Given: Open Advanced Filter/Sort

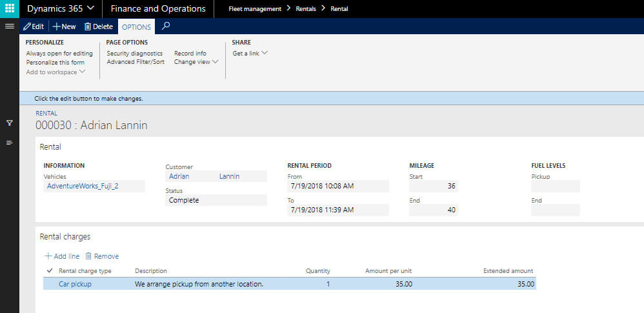Looking at the screenshot, I should 136,61.
